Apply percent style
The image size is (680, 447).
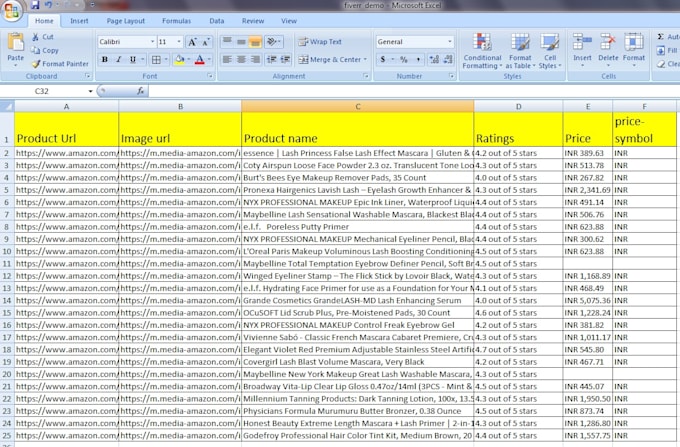coord(404,59)
